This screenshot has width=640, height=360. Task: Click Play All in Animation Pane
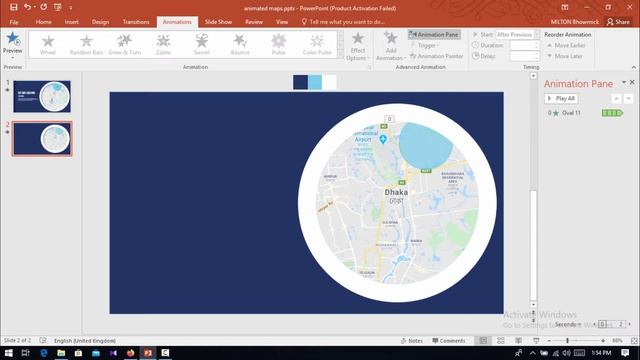(x=561, y=98)
